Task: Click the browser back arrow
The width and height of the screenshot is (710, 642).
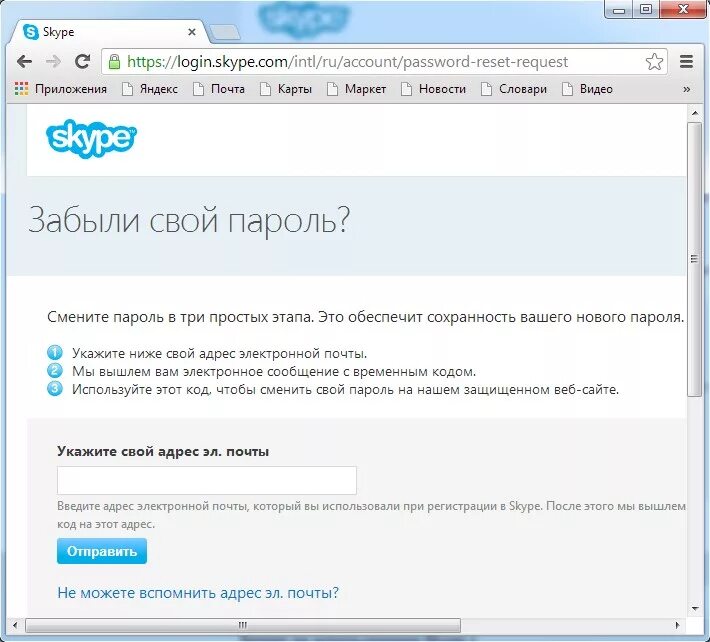Action: point(24,62)
